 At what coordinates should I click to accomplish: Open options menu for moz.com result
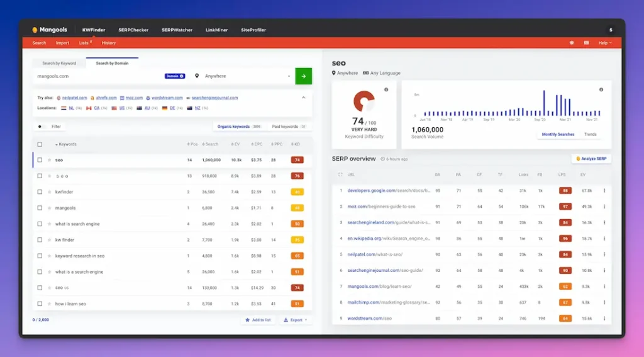[604, 207]
